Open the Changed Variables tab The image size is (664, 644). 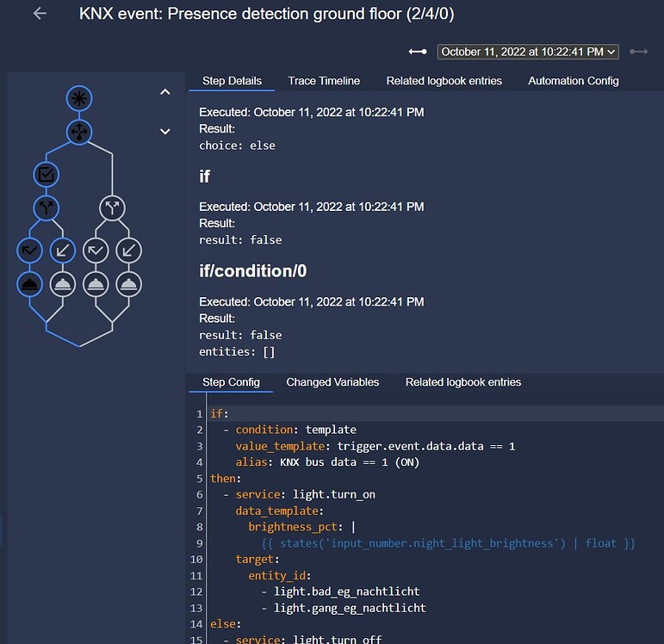[332, 382]
